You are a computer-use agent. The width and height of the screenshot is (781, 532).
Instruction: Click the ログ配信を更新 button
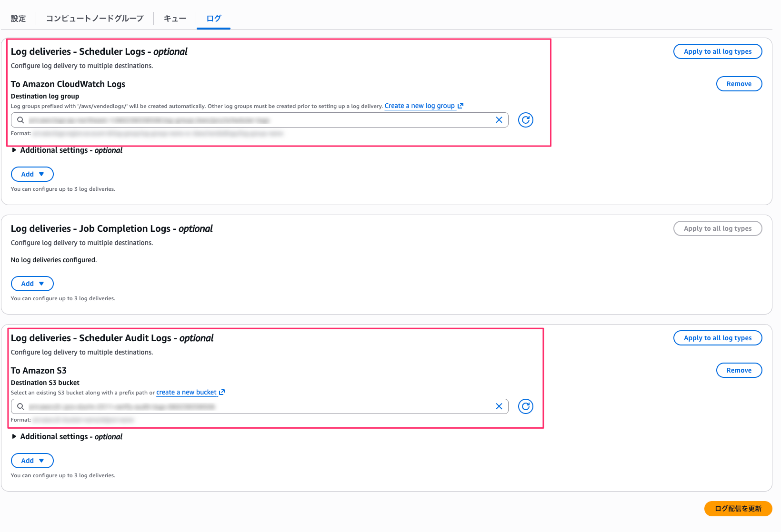pos(738,509)
